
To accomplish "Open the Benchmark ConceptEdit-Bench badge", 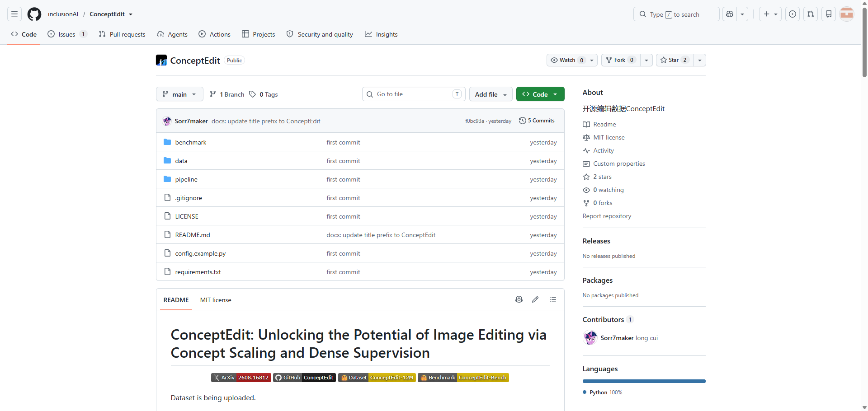I will pos(463,378).
